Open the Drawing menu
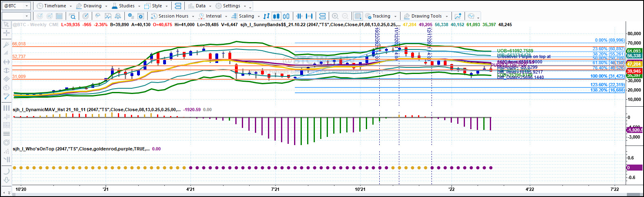The height and width of the screenshot is (197, 644). (92, 6)
